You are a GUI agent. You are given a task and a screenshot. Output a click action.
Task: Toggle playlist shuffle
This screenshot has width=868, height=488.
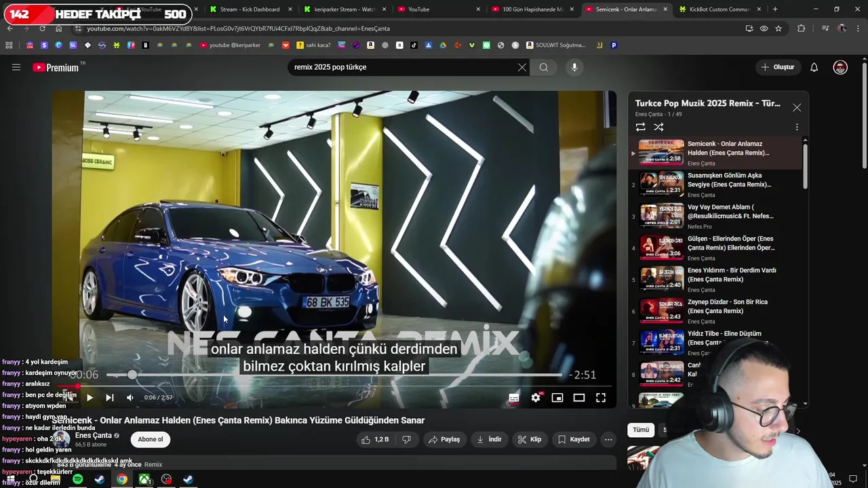click(658, 127)
